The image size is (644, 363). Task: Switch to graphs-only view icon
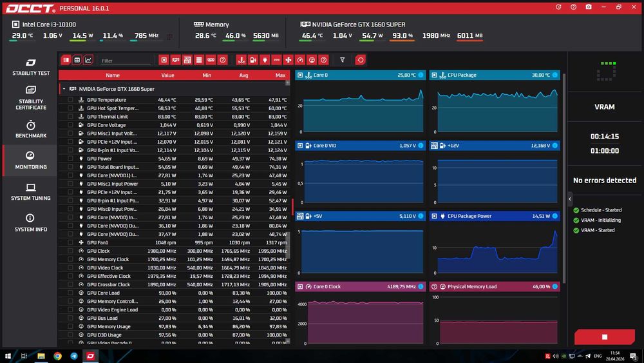(x=88, y=60)
